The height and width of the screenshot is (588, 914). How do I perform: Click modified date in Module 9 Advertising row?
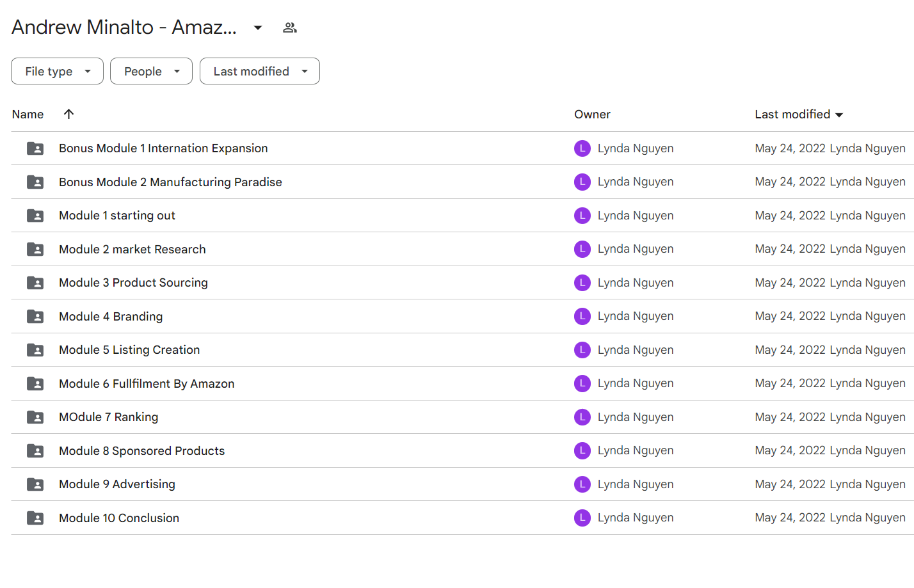click(790, 484)
